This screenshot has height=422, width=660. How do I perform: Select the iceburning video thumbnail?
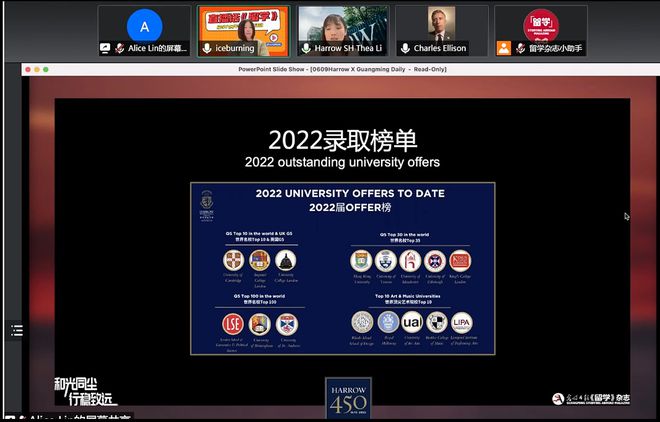[244, 30]
